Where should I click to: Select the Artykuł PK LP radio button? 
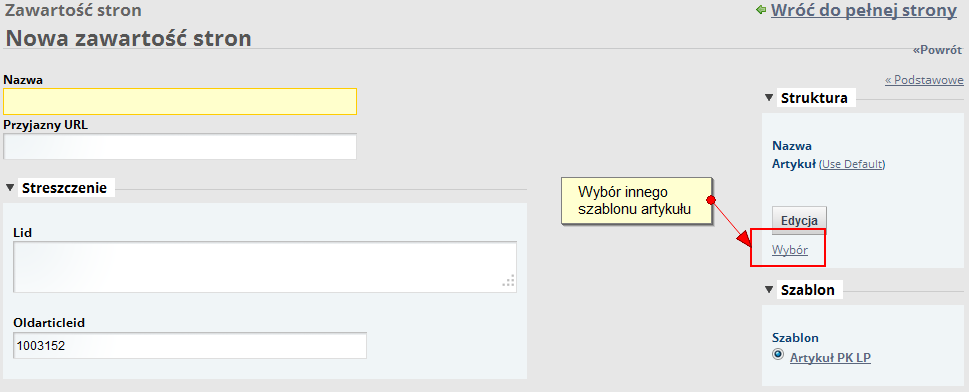(778, 355)
